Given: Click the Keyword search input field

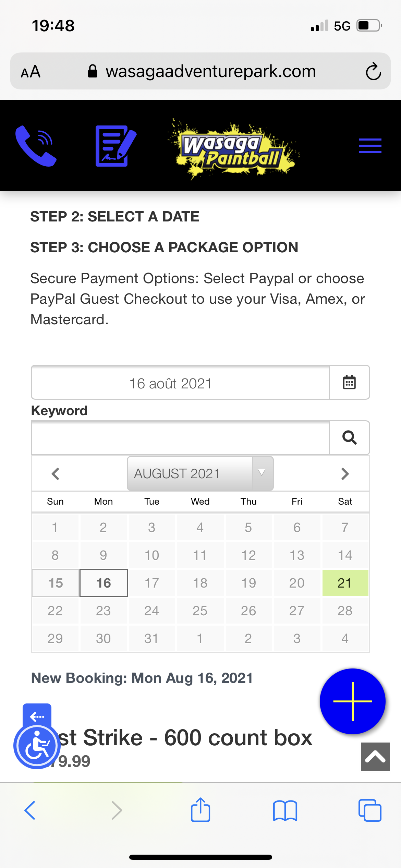Looking at the screenshot, I should coord(181,438).
